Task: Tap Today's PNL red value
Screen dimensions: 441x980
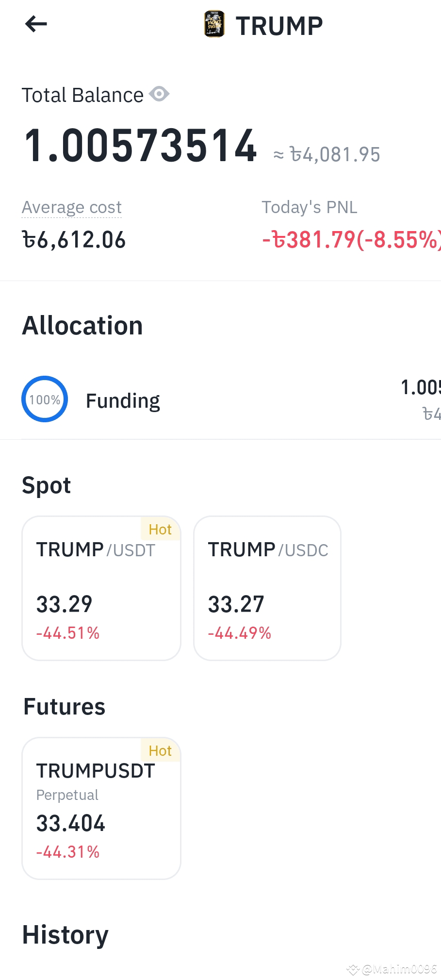Action: point(351,240)
